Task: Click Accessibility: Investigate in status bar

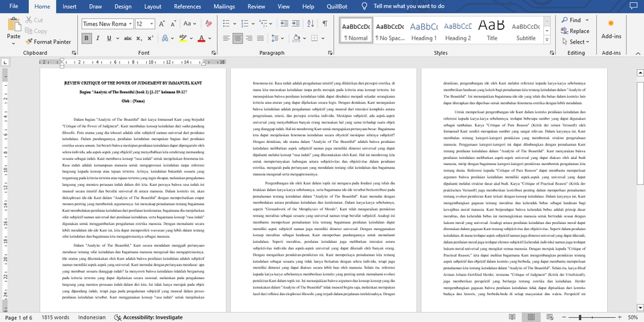Action: tap(148, 317)
